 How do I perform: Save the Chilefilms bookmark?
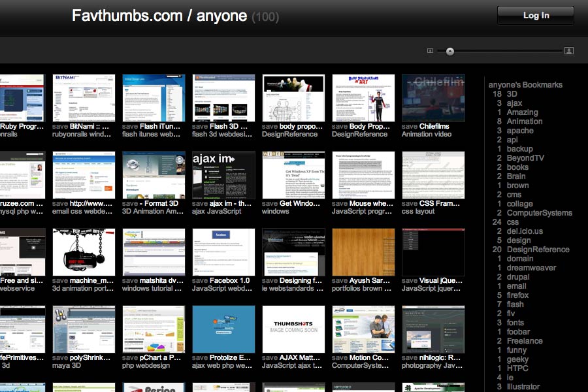point(409,126)
